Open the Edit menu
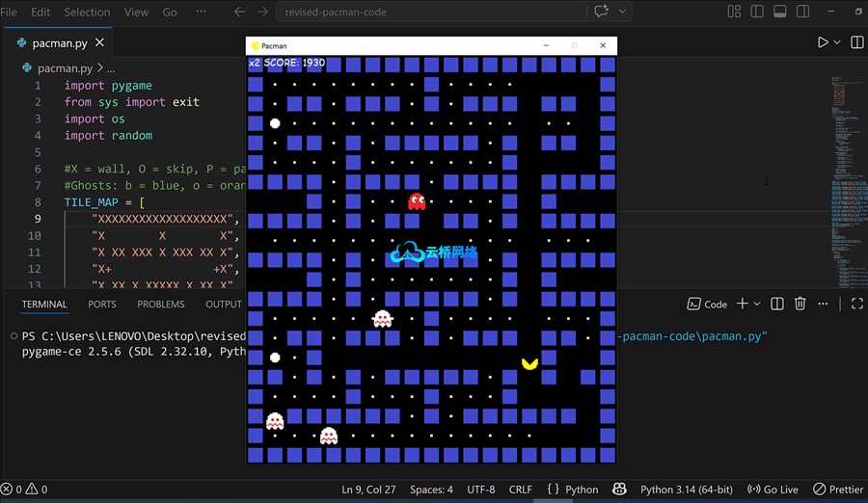This screenshot has width=868, height=503. click(x=41, y=12)
